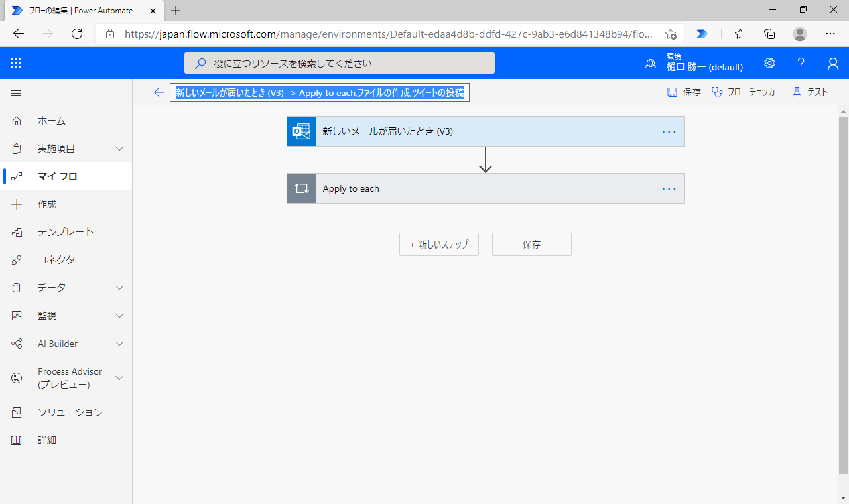Viewport: 849px width, 504px height.
Task: Click the 監視 chart icon
Action: coord(17,316)
